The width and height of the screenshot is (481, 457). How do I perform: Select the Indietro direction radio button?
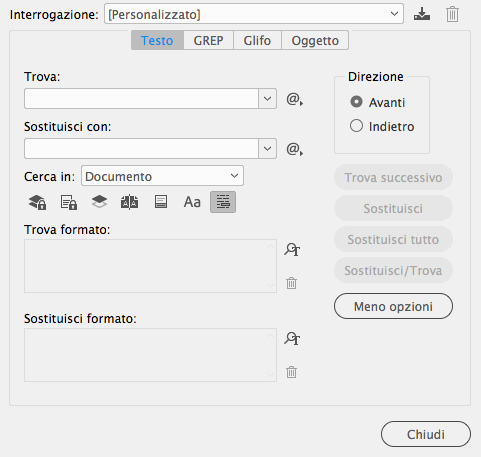[x=356, y=126]
